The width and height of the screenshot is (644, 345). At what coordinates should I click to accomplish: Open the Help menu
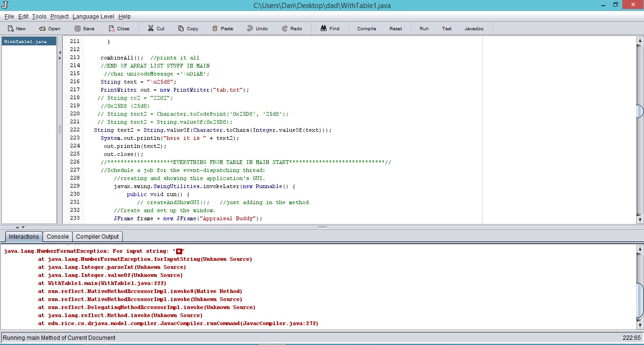tap(125, 17)
